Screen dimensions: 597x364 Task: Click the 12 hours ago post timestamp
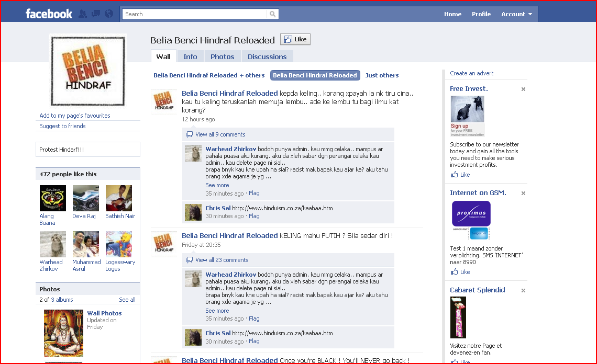tap(198, 119)
